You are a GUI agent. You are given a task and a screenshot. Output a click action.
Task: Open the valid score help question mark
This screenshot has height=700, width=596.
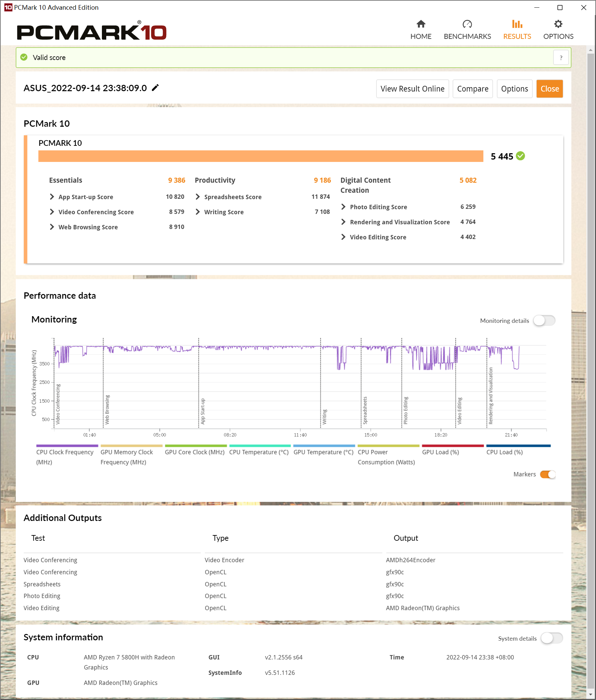[561, 58]
